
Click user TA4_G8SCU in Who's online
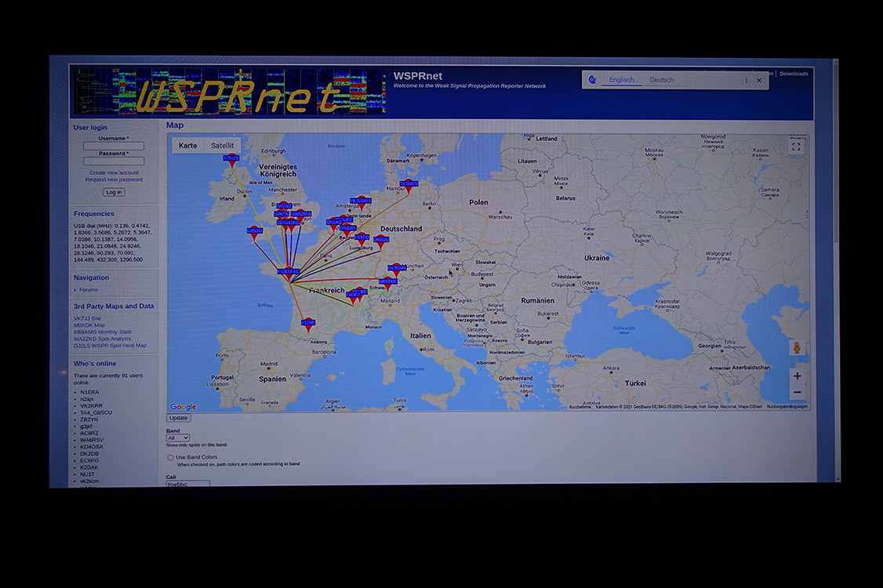click(96, 413)
